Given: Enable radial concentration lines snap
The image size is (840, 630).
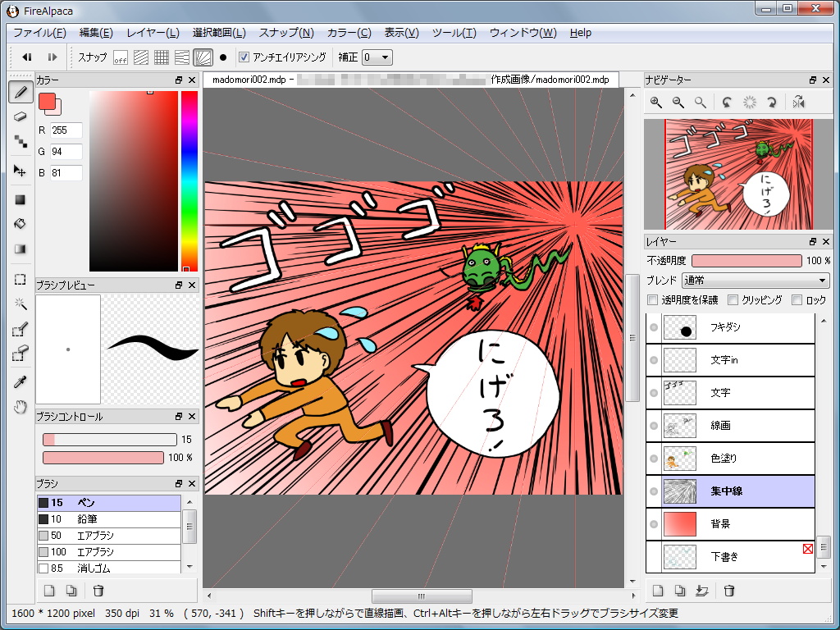Looking at the screenshot, I should 203,57.
